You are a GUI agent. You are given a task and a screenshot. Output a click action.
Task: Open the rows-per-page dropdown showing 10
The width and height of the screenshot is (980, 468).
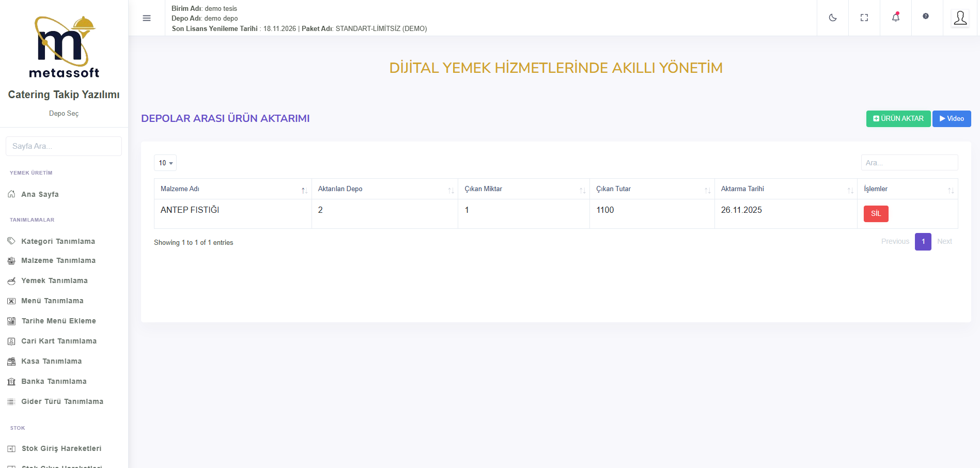(165, 163)
